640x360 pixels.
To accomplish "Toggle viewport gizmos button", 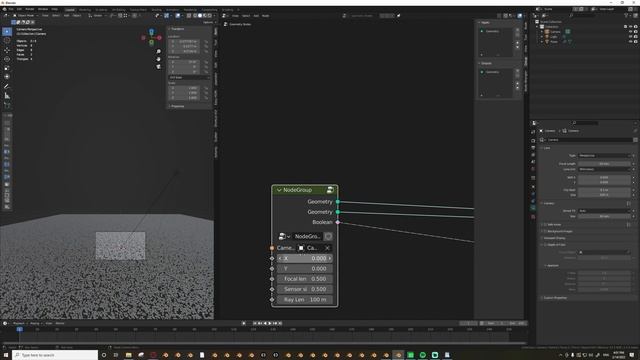I will pos(167,16).
